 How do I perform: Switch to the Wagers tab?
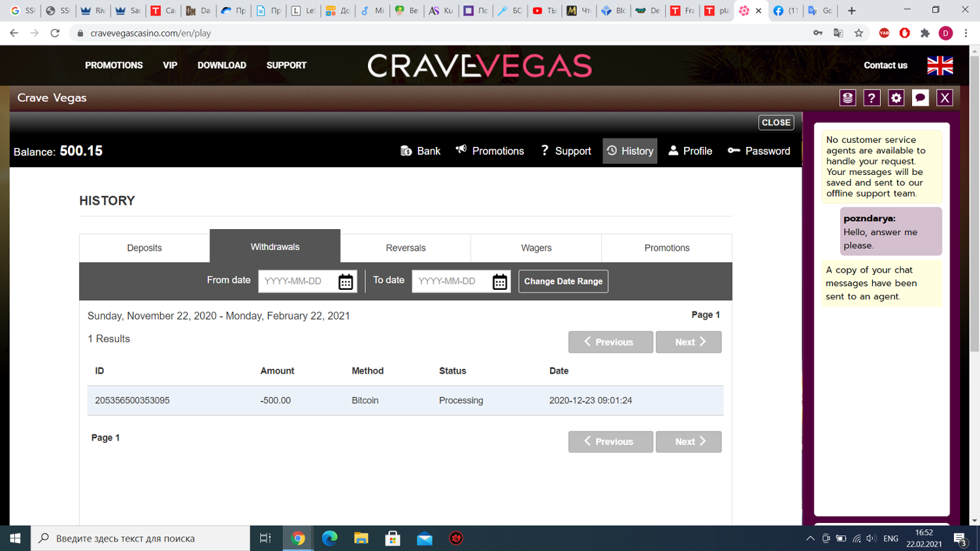(x=536, y=248)
